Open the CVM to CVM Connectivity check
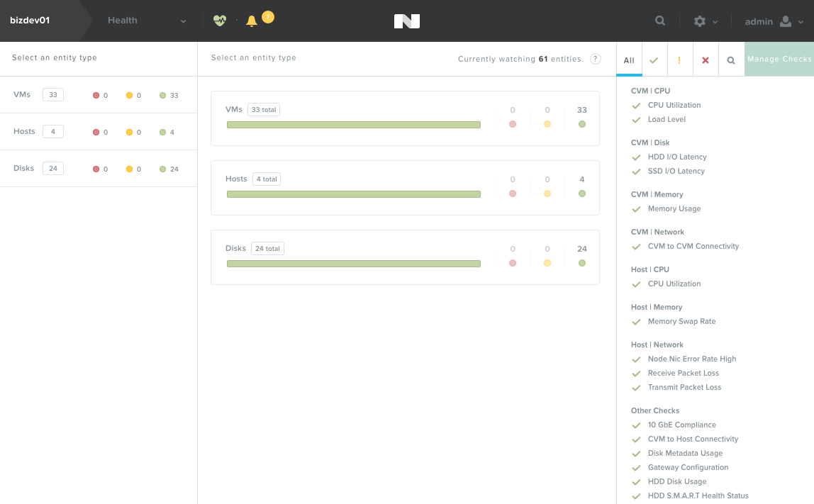This screenshot has height=504, width=814. (x=693, y=246)
